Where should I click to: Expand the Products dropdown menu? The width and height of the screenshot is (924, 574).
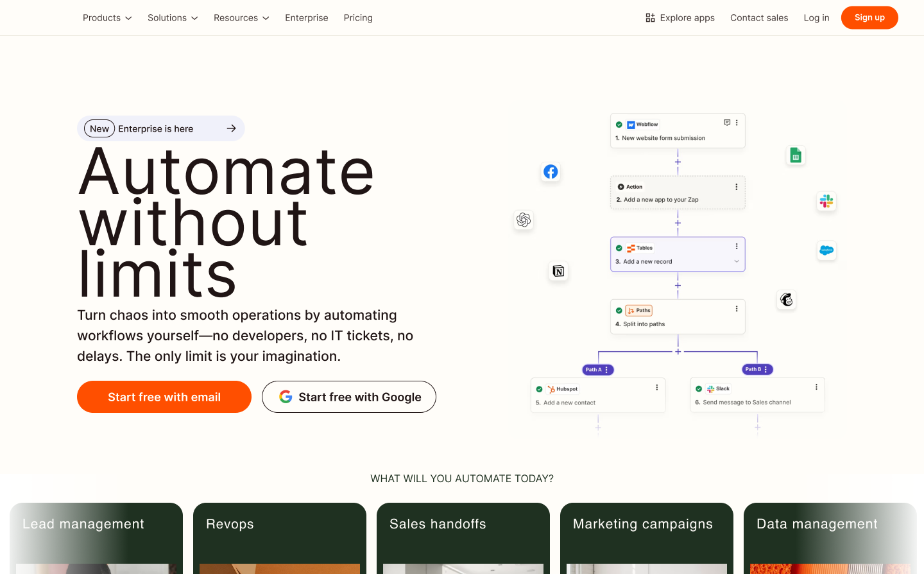(107, 18)
